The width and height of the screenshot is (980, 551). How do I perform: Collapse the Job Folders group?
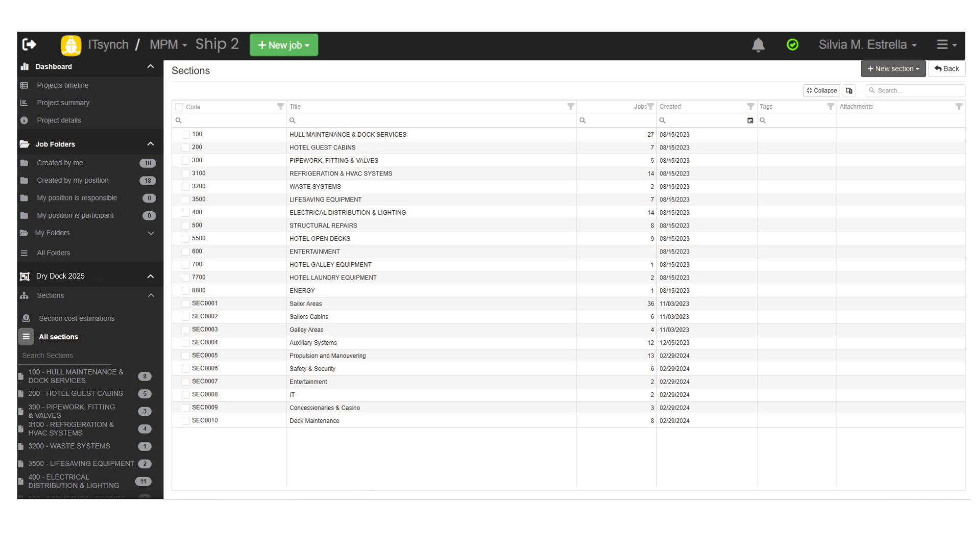[x=150, y=144]
